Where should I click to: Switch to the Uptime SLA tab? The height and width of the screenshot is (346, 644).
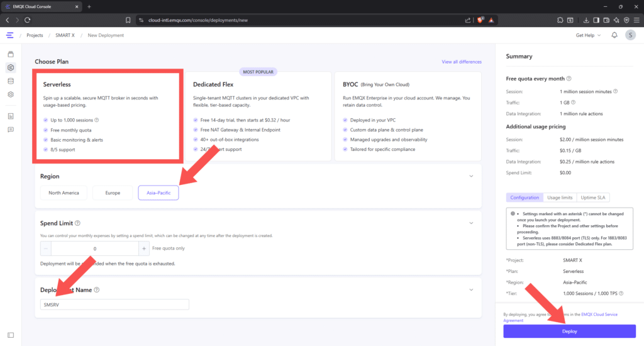pos(593,198)
